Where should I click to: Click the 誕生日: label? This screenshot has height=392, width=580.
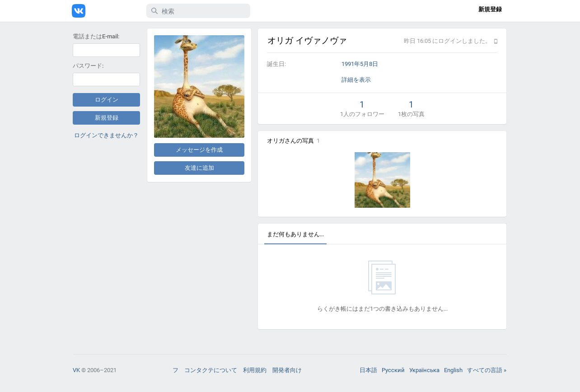[x=276, y=64]
